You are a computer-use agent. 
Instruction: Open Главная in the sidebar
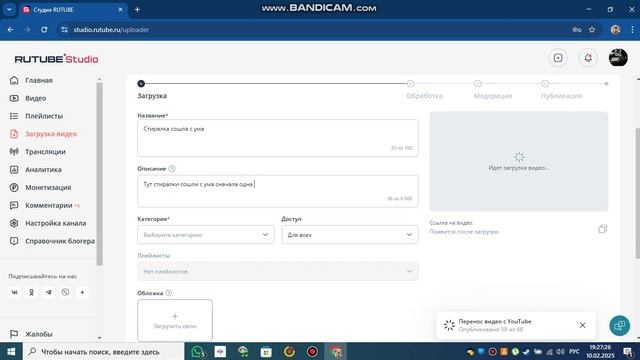[x=38, y=80]
